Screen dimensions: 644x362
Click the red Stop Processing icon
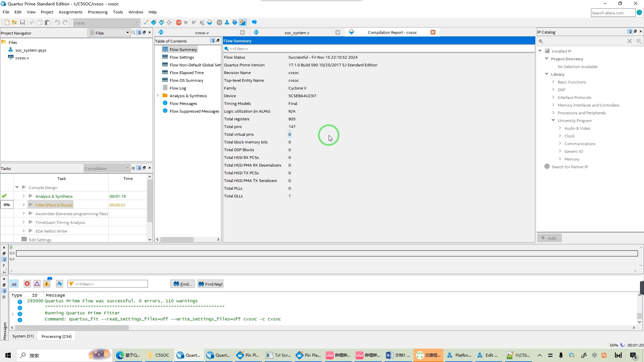click(179, 22)
